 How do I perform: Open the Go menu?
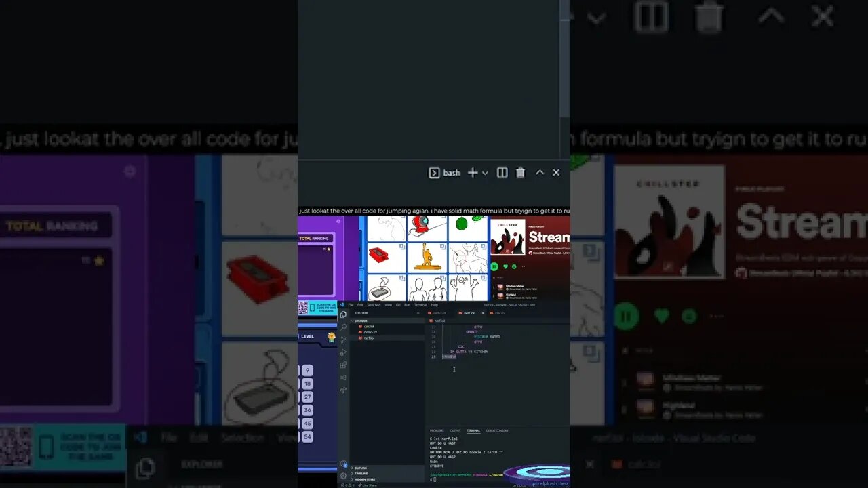398,305
